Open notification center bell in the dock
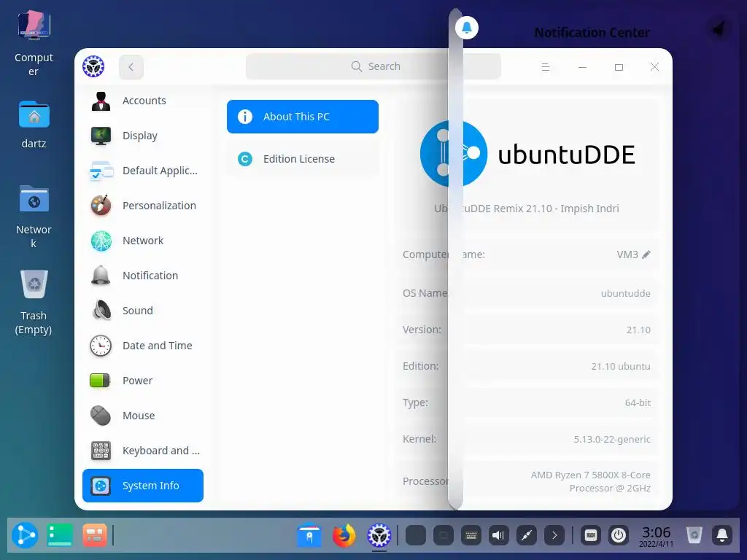The image size is (747, 560). tap(722, 536)
